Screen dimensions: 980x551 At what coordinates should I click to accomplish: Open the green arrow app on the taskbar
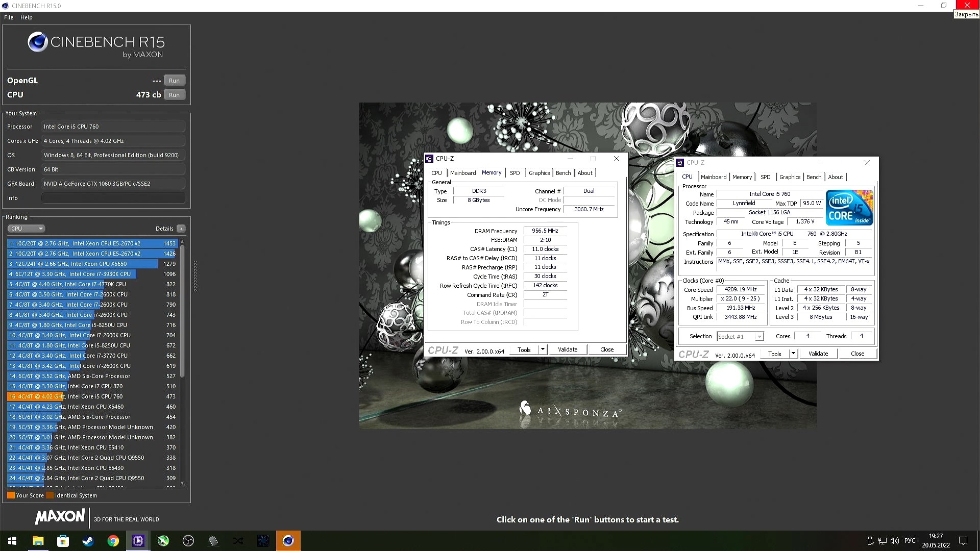tap(163, 541)
